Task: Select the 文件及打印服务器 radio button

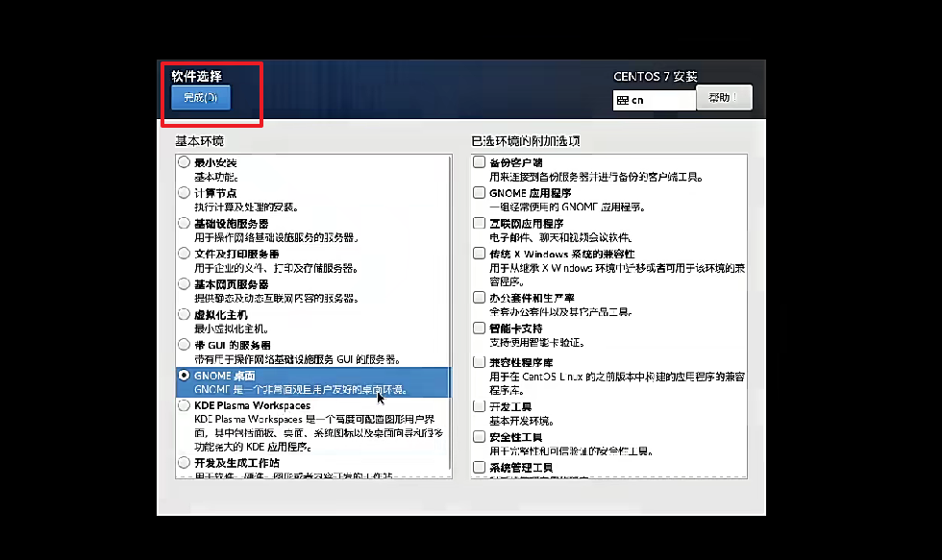Action: click(184, 254)
